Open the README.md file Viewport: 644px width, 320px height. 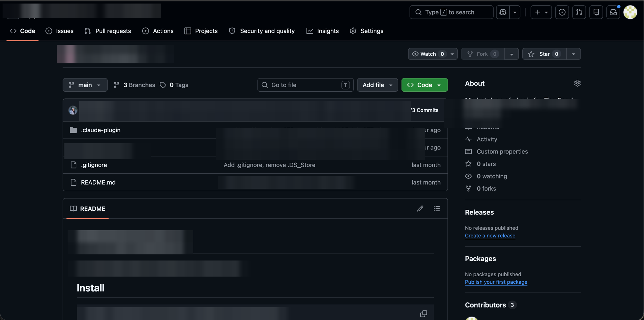click(98, 182)
